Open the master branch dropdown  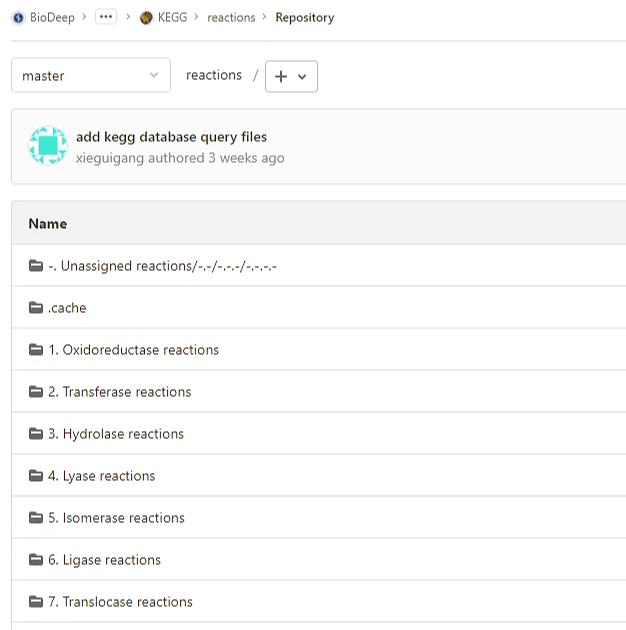tap(90, 76)
